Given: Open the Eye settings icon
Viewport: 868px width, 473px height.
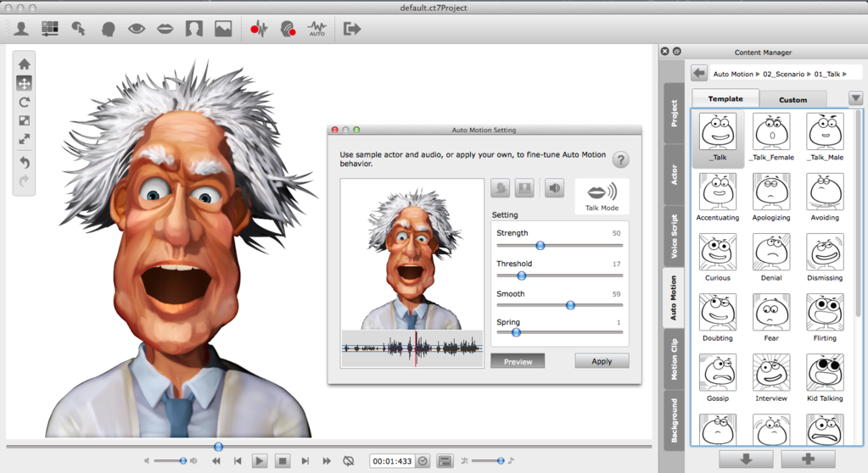Looking at the screenshot, I should [136, 29].
